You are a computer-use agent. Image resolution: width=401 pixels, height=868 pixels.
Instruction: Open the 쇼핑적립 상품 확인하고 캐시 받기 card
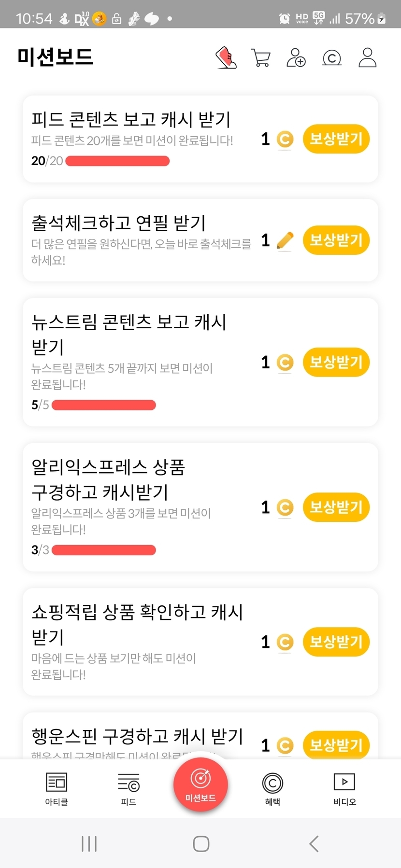(140, 642)
